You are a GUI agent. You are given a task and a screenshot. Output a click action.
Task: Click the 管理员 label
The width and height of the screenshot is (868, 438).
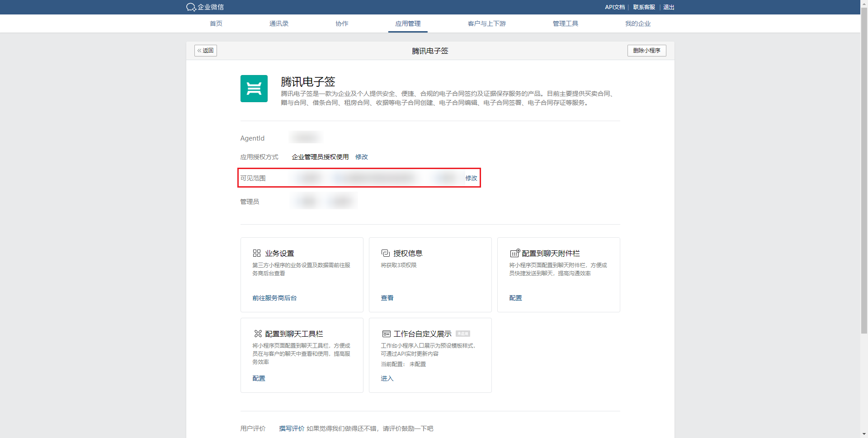pos(250,202)
